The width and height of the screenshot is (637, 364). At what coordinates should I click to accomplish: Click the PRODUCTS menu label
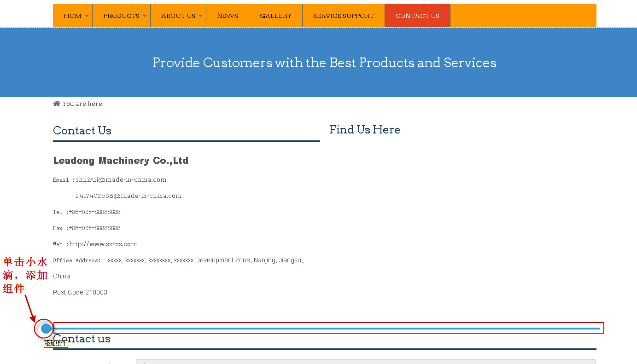point(121,16)
